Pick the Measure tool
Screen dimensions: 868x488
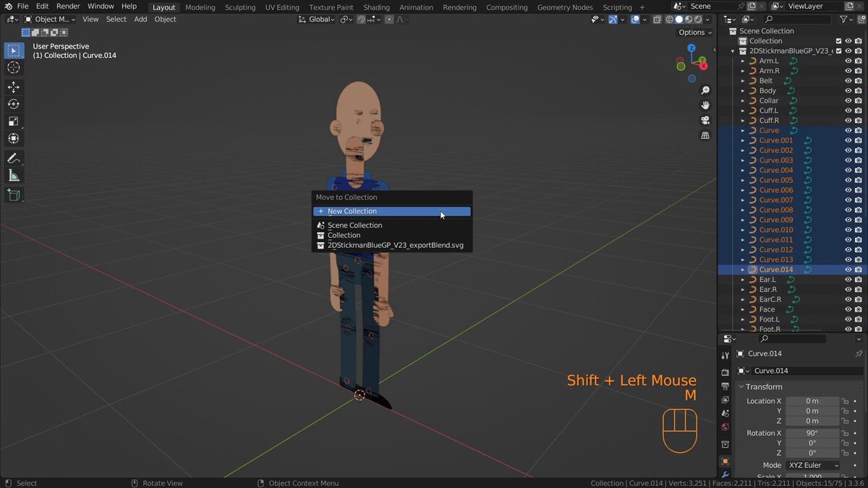[x=14, y=176]
